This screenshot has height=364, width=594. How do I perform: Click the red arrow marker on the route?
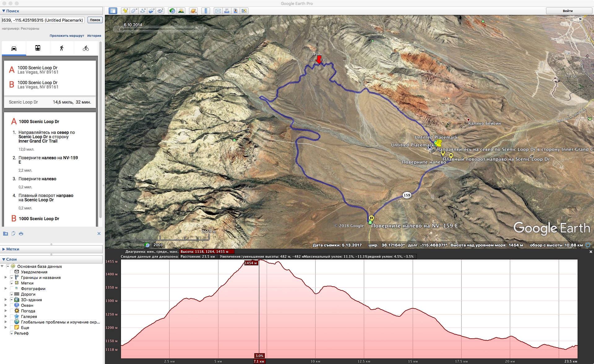pyautogui.click(x=319, y=59)
